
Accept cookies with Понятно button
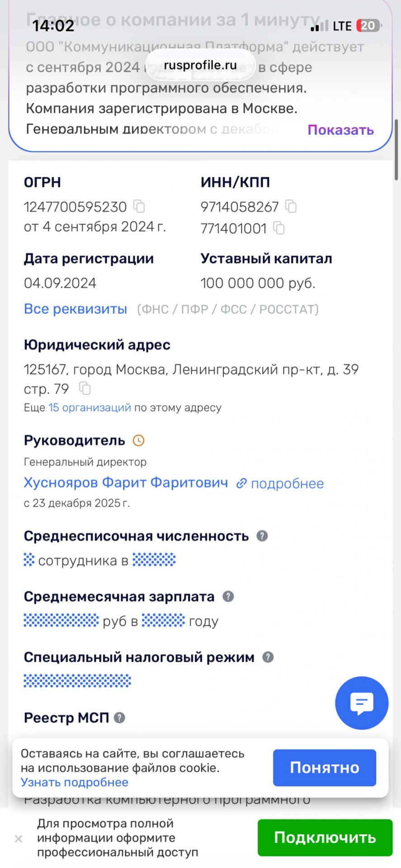(325, 768)
